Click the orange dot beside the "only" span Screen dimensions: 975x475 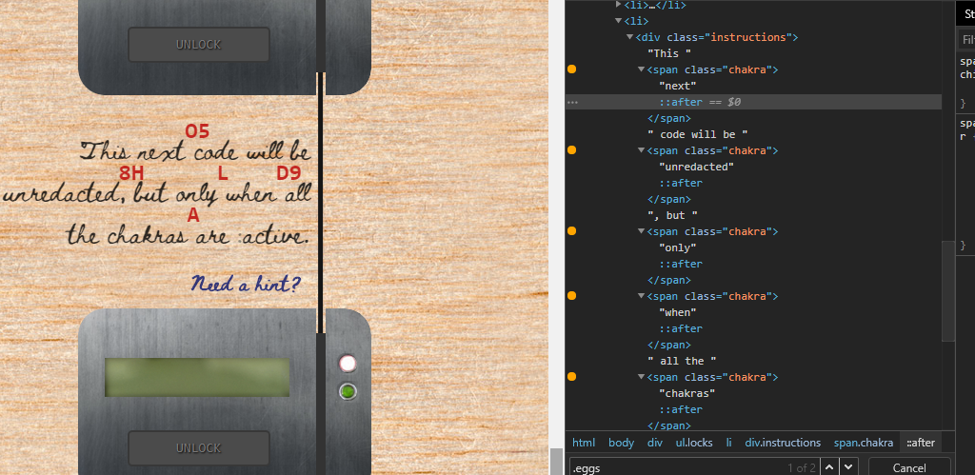tap(572, 232)
